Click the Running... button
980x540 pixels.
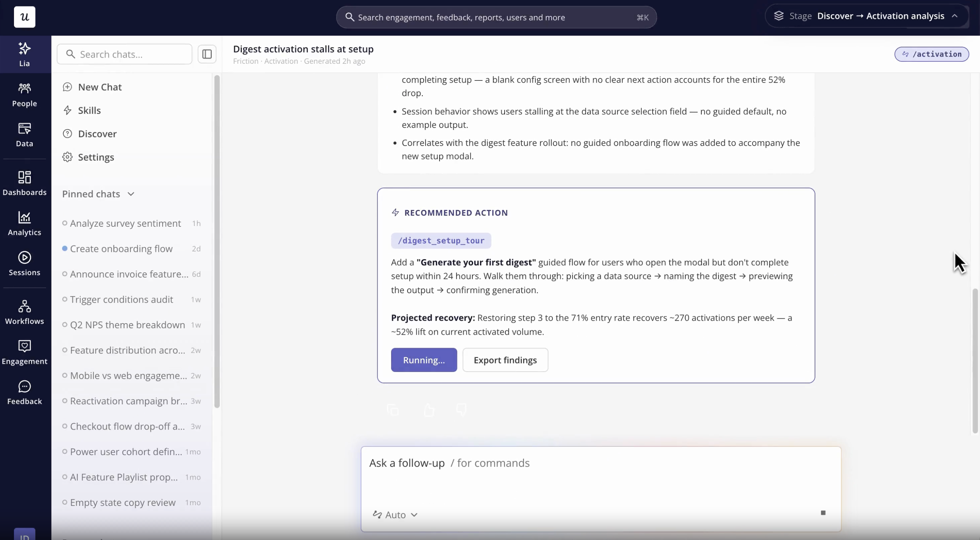click(x=424, y=360)
